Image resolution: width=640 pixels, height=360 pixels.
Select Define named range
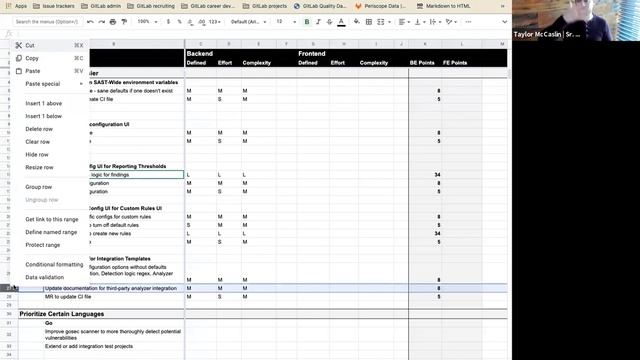49,232
